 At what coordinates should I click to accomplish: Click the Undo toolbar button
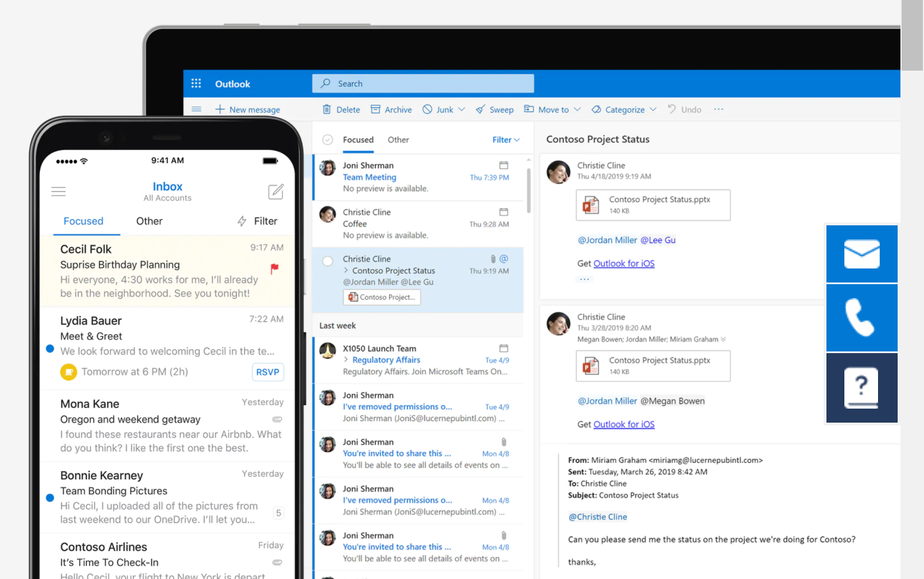[684, 109]
